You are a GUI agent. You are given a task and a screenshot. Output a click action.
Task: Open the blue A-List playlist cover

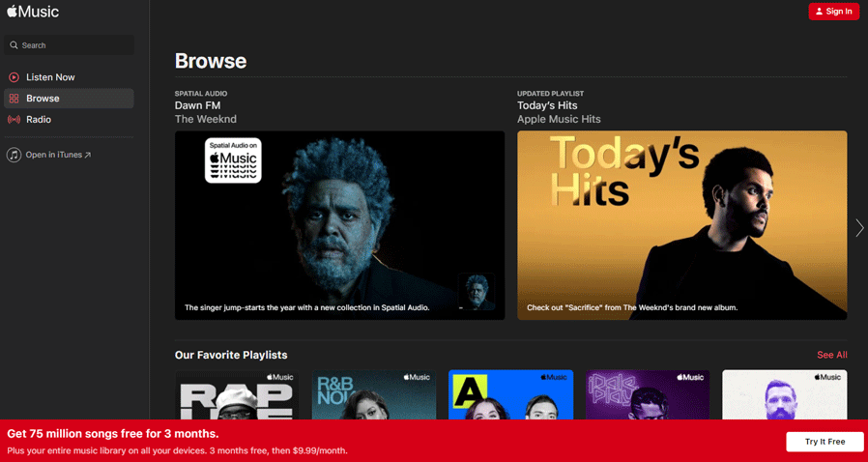(511, 395)
